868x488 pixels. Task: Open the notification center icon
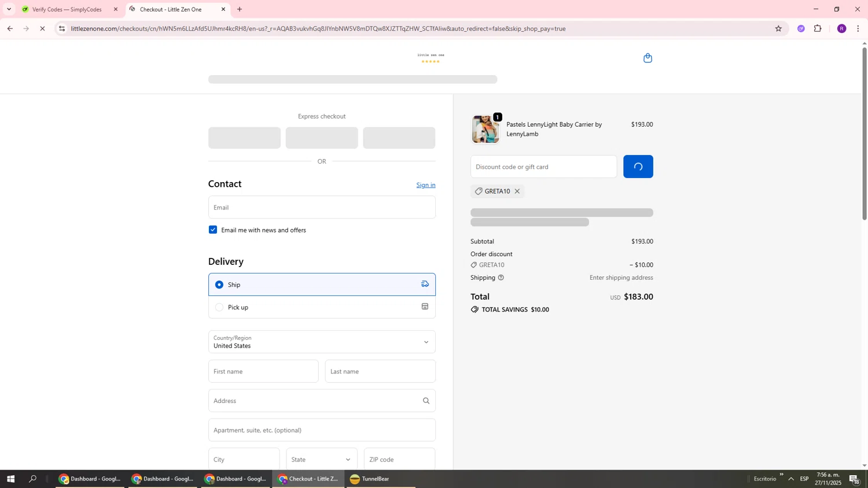(854, 479)
